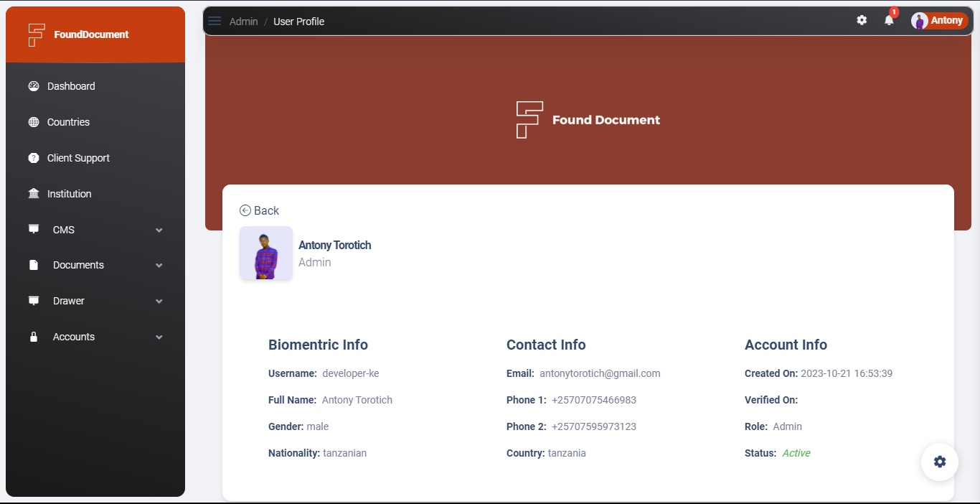
Task: Click the Accounts lock icon
Action: click(34, 337)
